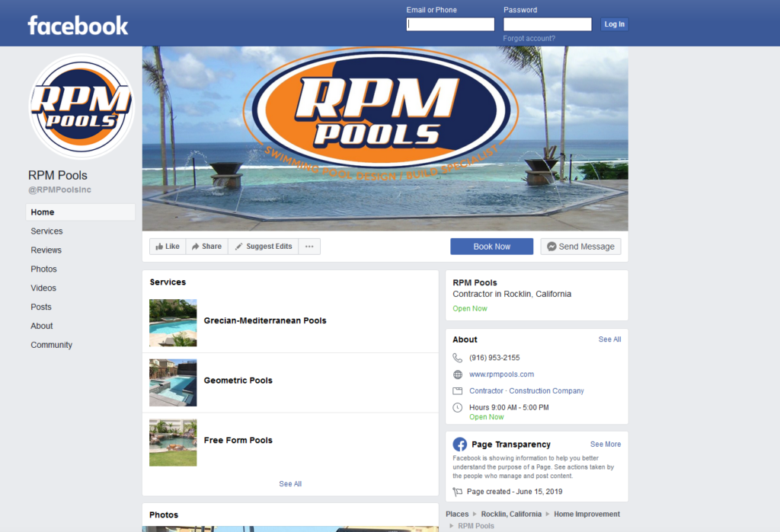Open Free Form Pools thumbnail image
780x532 pixels.
[x=173, y=442]
